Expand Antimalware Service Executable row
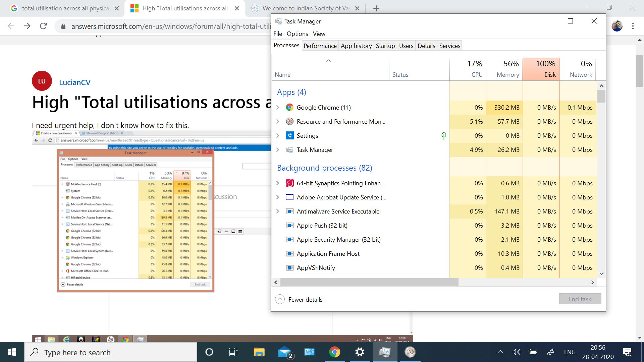Image resolution: width=644 pixels, height=362 pixels. 278,211
